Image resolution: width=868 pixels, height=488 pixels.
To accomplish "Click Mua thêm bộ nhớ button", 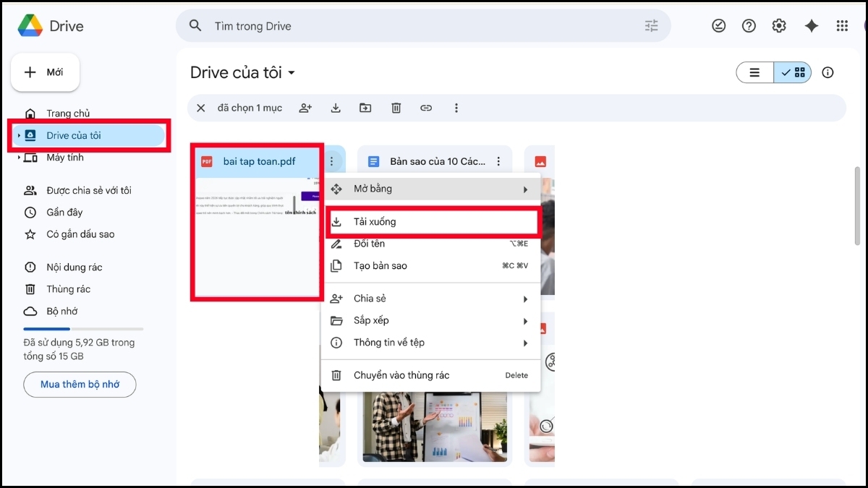I will pyautogui.click(x=80, y=385).
